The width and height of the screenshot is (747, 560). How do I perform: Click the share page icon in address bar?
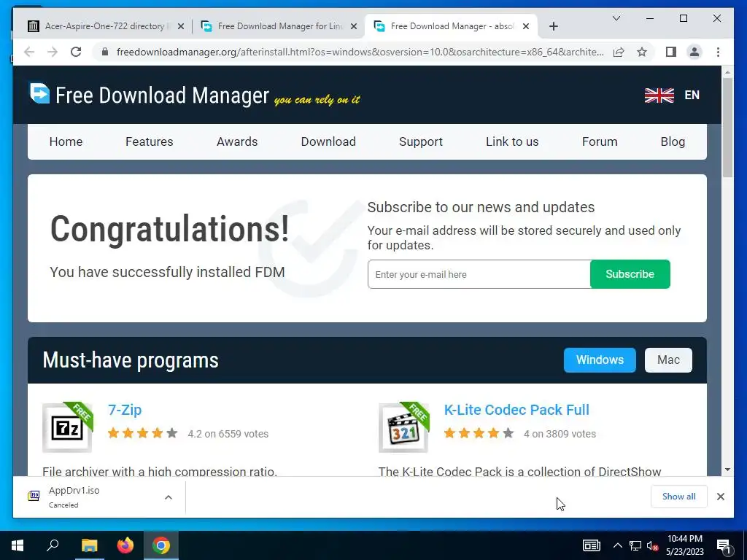[619, 52]
